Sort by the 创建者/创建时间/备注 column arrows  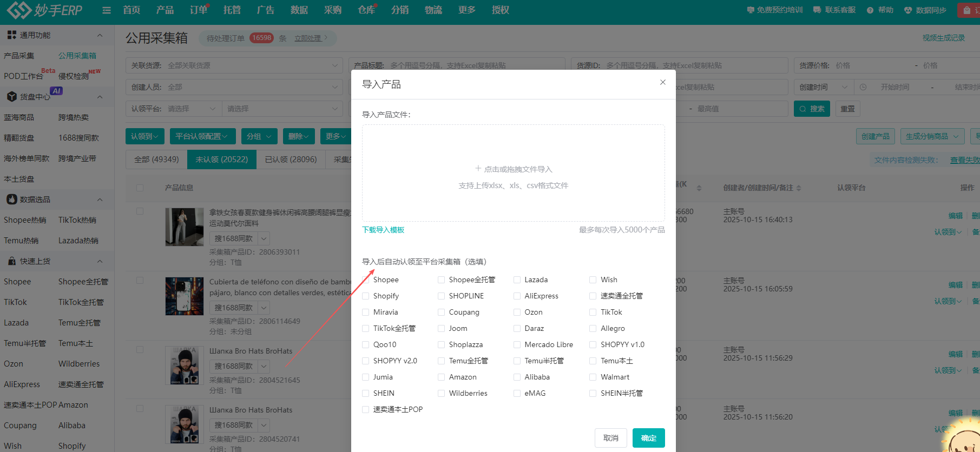(799, 188)
